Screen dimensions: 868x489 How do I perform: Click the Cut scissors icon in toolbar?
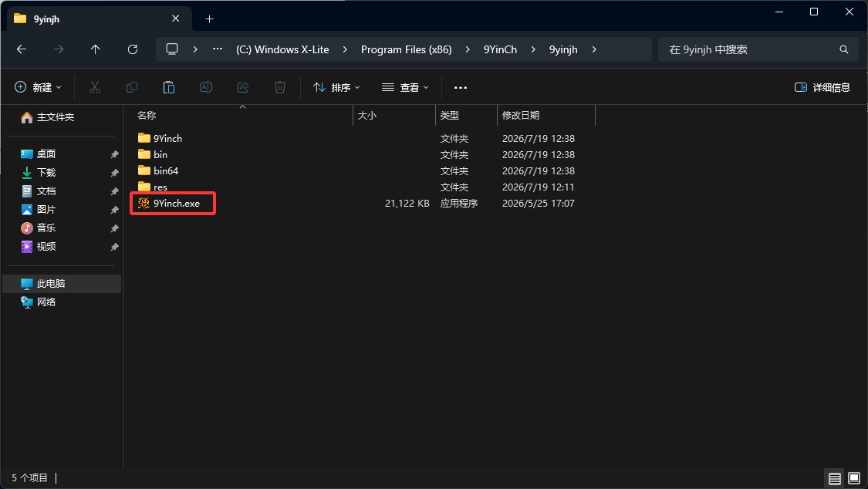(x=95, y=87)
